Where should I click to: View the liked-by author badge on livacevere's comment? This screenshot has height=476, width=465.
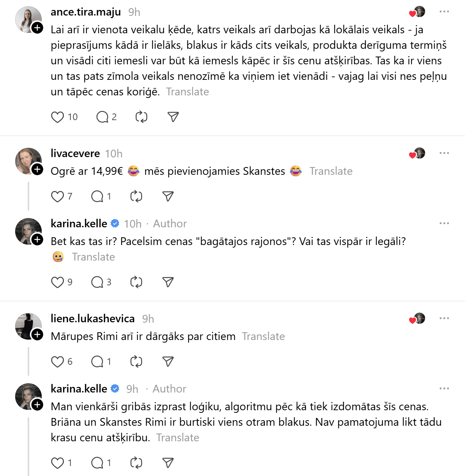[x=417, y=153]
